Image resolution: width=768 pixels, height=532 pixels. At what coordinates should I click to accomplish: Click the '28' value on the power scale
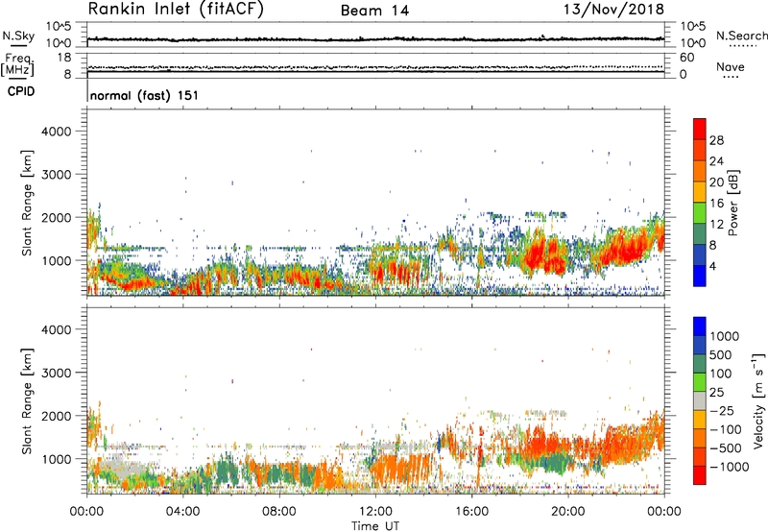716,140
